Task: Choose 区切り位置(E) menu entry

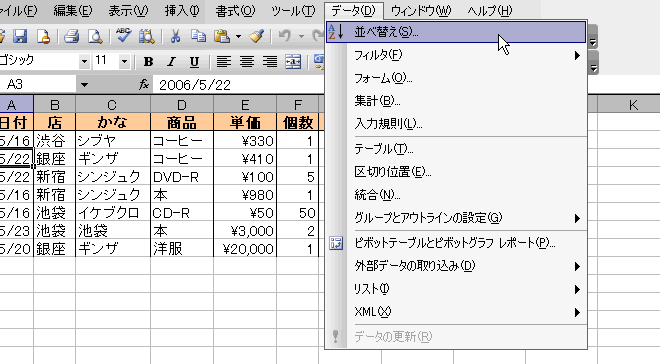Action: pyautogui.click(x=456, y=172)
